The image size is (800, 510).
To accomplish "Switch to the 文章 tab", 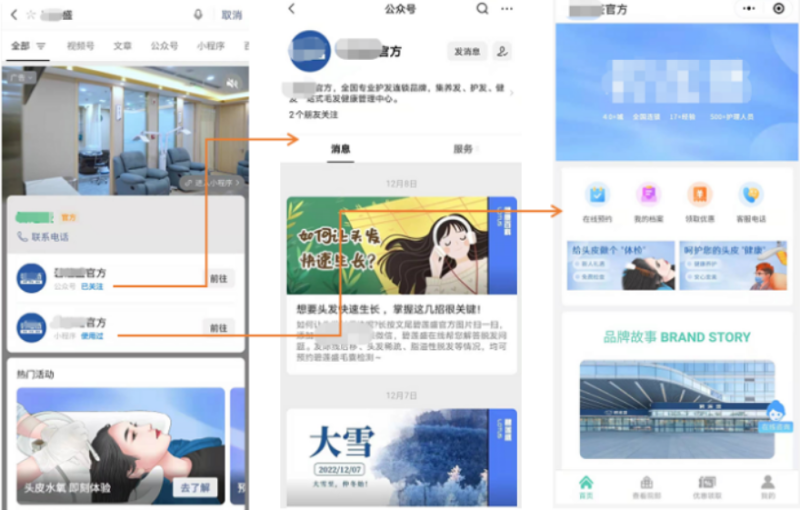I will click(122, 46).
